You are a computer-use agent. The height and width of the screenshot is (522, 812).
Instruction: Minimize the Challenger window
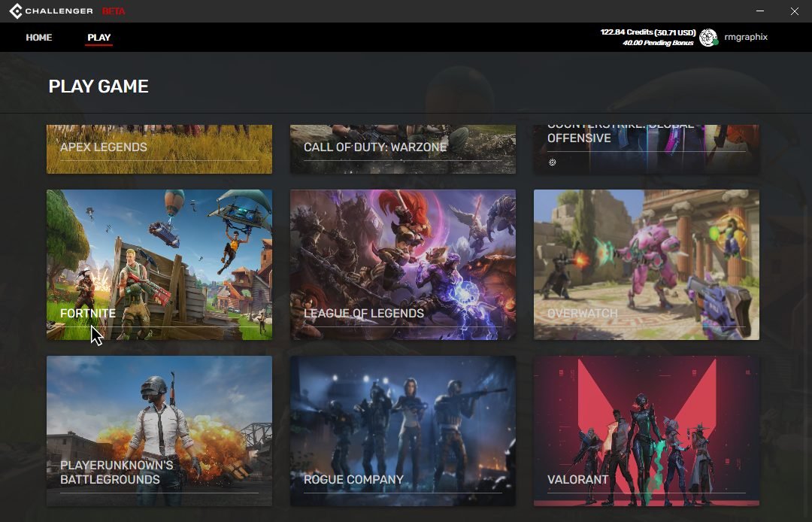[x=759, y=11]
